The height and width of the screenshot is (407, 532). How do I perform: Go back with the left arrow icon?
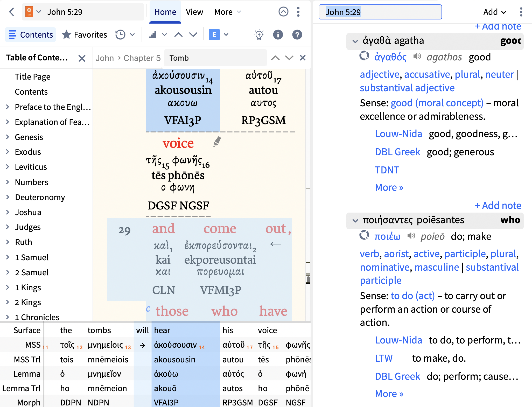click(12, 12)
